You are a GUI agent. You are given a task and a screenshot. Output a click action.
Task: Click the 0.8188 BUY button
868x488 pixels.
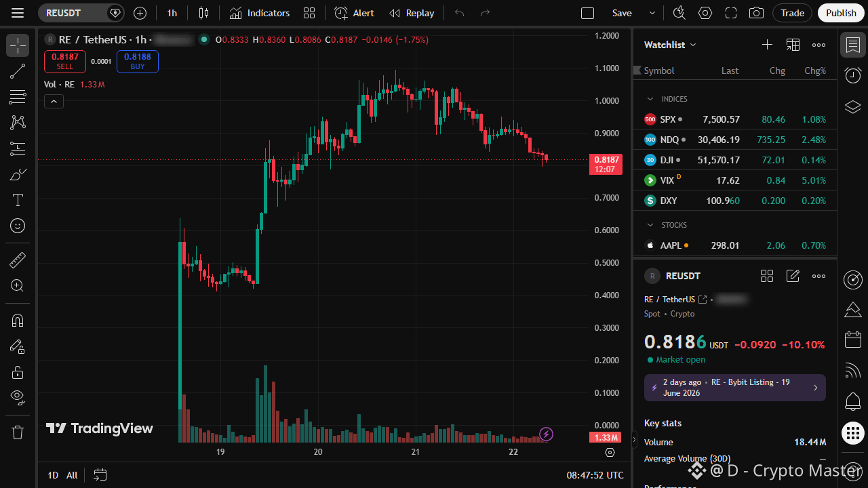click(x=138, y=62)
